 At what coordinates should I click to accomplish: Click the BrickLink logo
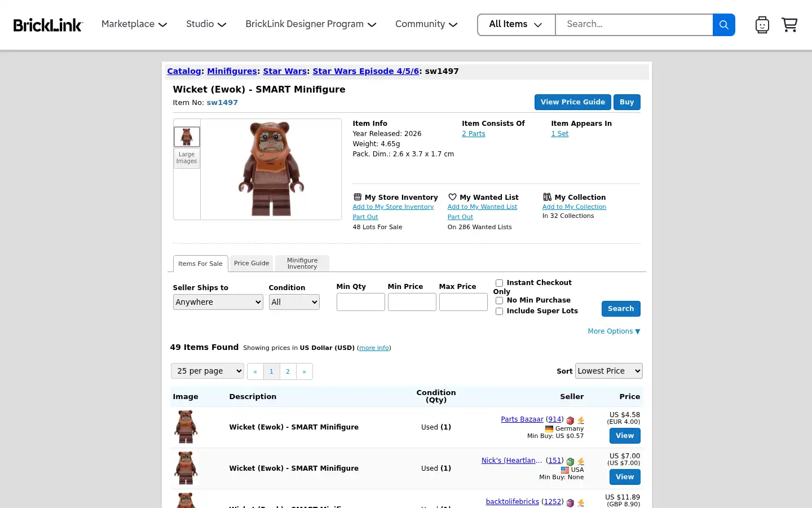click(x=48, y=25)
